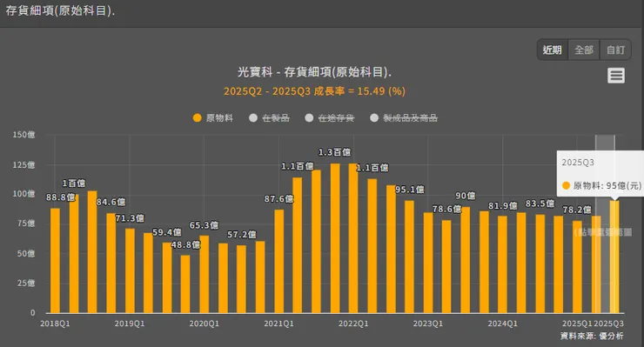Switch to the 近期 range tab
This screenshot has height=347, width=644.
pos(552,50)
